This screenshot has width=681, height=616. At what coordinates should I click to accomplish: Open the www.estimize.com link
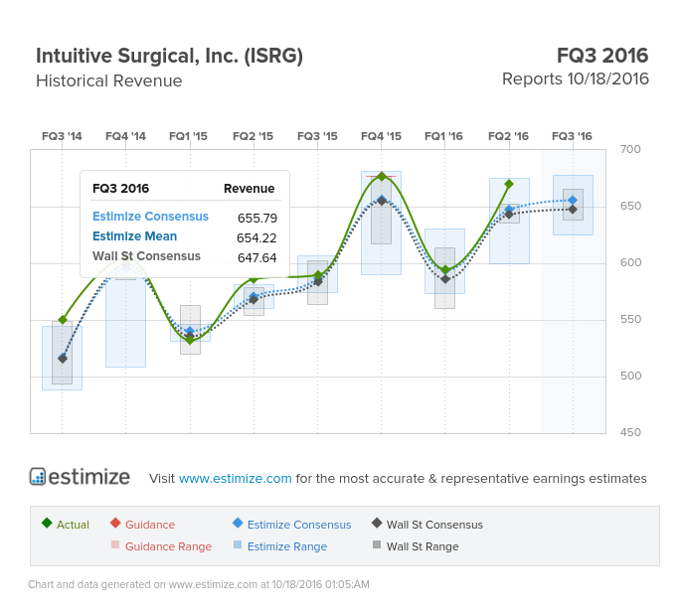tap(235, 478)
